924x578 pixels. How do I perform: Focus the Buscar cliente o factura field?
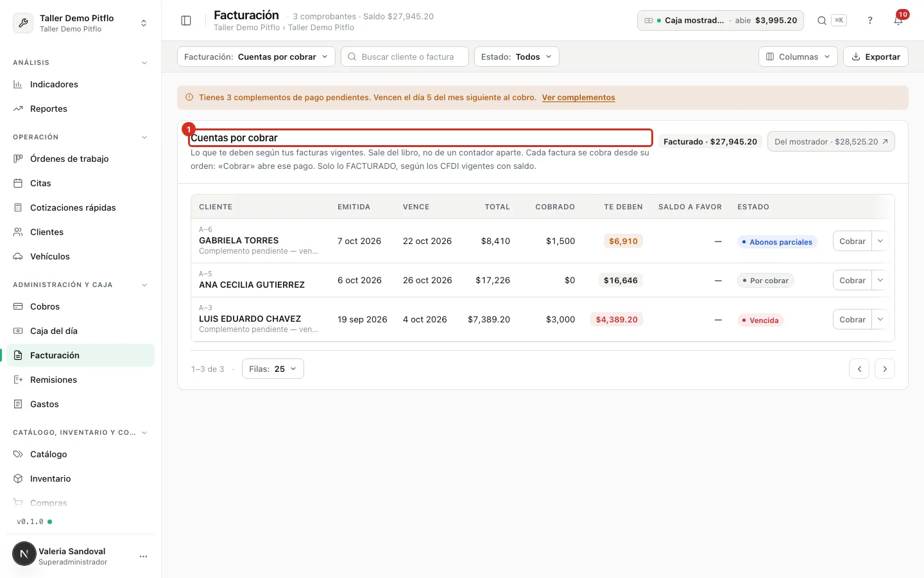point(405,57)
